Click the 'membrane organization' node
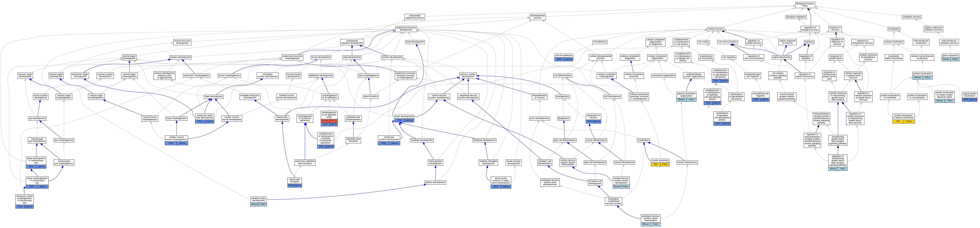980x228 pixels. click(x=663, y=76)
